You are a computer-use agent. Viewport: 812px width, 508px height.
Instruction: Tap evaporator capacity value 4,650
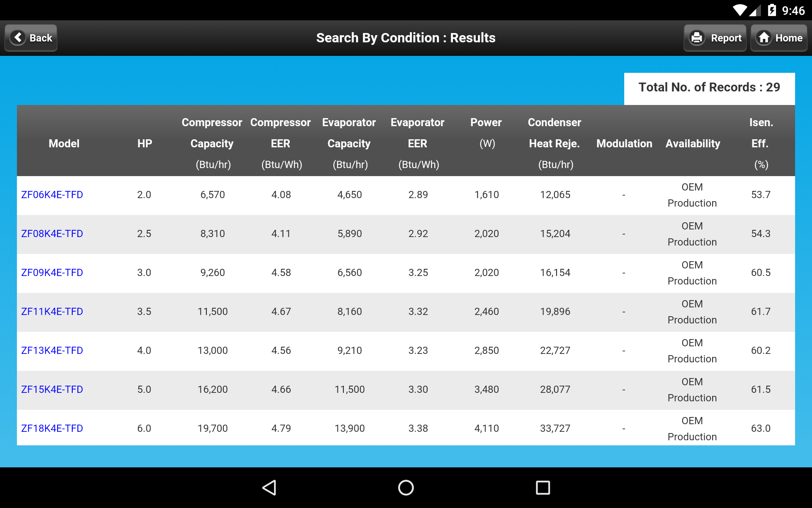pyautogui.click(x=350, y=195)
